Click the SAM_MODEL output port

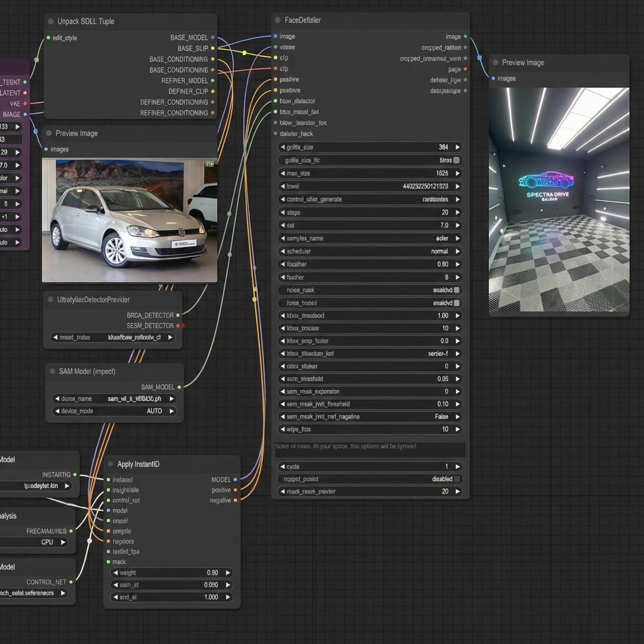point(179,387)
